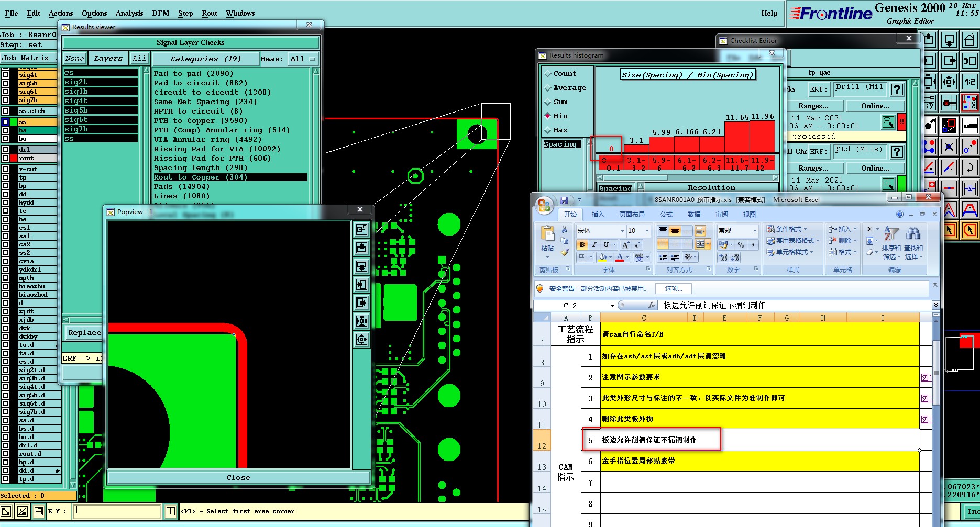Open the ruler measurement tool

coord(970,125)
